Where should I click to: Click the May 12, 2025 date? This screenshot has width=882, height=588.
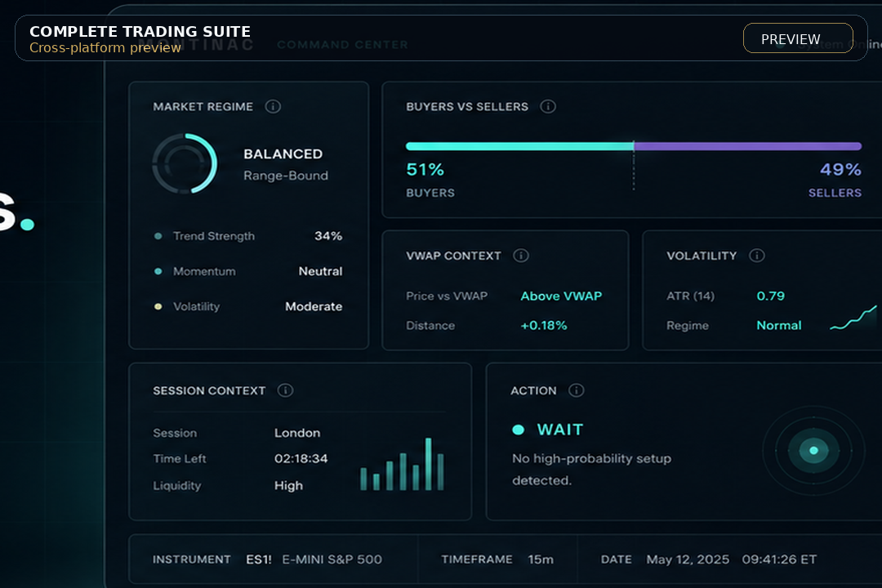(688, 559)
